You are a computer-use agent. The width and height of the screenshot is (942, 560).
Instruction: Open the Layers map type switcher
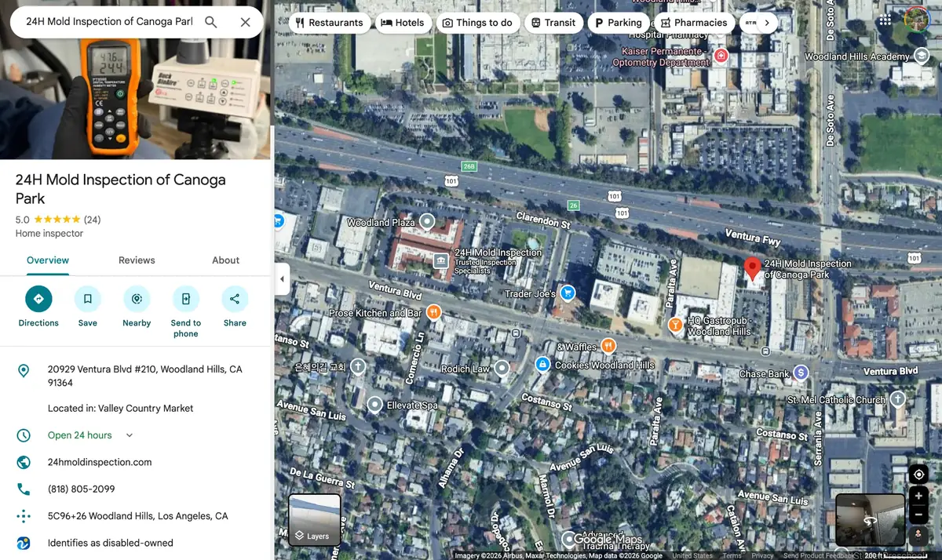[315, 519]
